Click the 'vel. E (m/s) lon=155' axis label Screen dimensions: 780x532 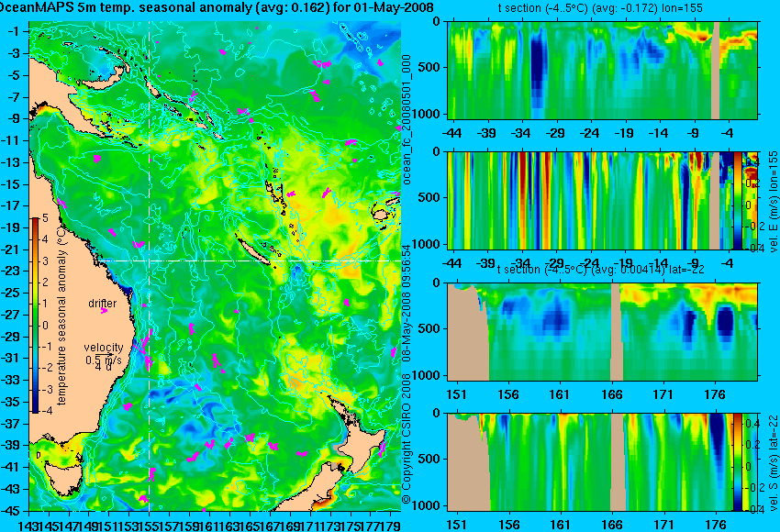coord(773,201)
